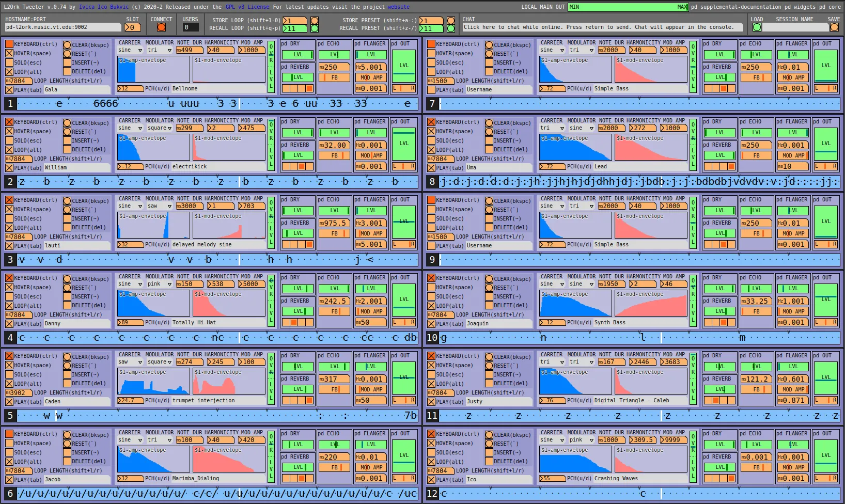The image size is (845, 504).
Task: Open the Ivica Ico Bukvic link
Action: [104, 7]
